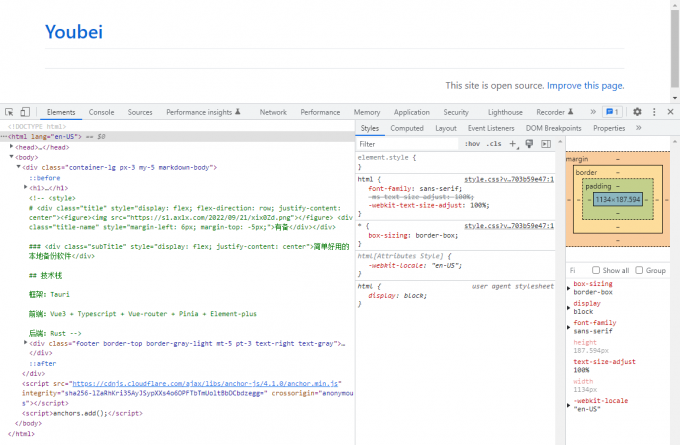Enable the Group checkbox
The width and height of the screenshot is (680, 445).
[x=639, y=270]
